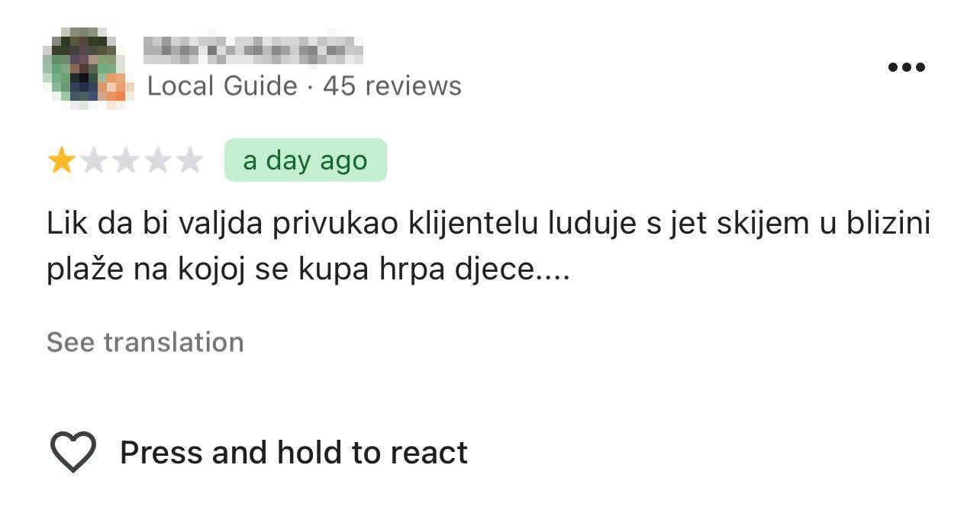Screen dimensions: 980x510
Task: Click the filled yellow first star
Action: 61,160
